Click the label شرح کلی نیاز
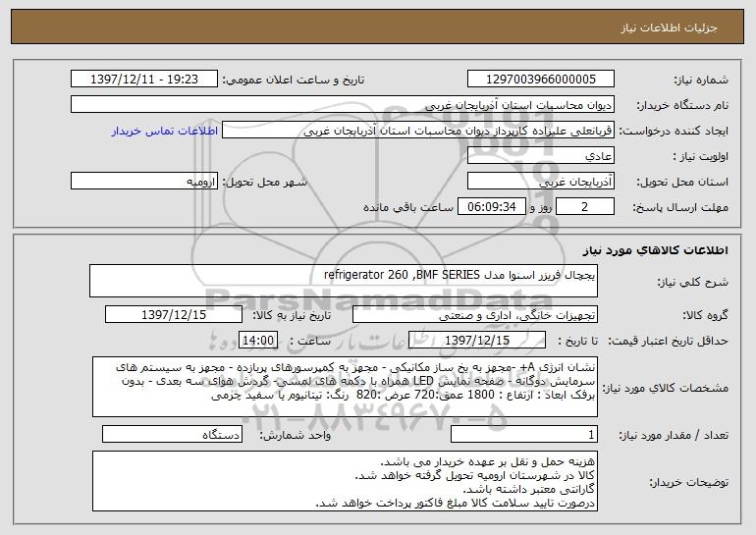 pyautogui.click(x=693, y=282)
